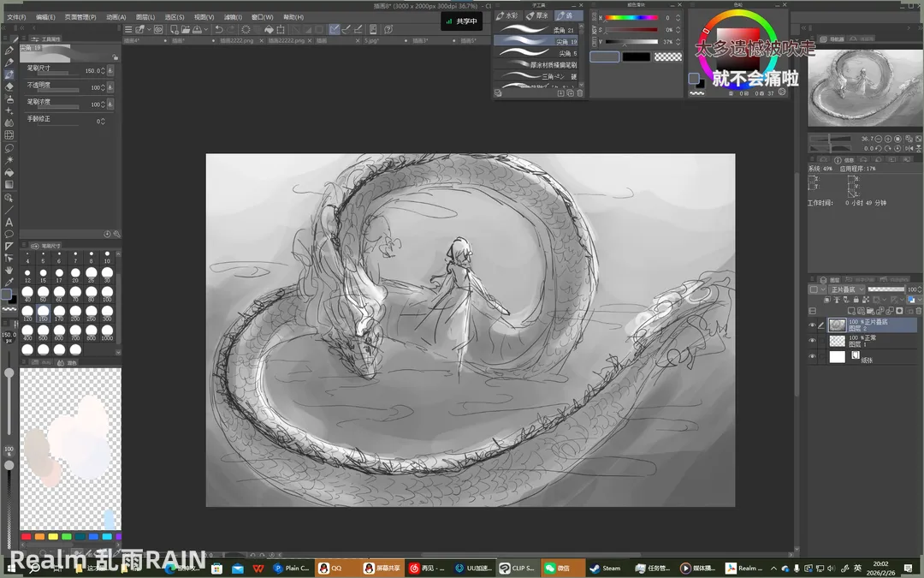
Task: Hide layer 图层 2 via its eye icon
Action: [x=813, y=325]
